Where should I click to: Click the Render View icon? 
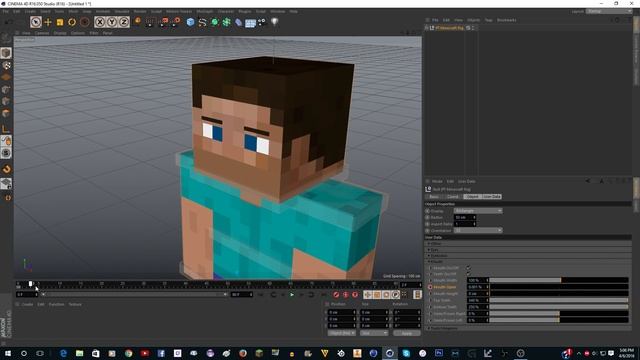pos(150,22)
